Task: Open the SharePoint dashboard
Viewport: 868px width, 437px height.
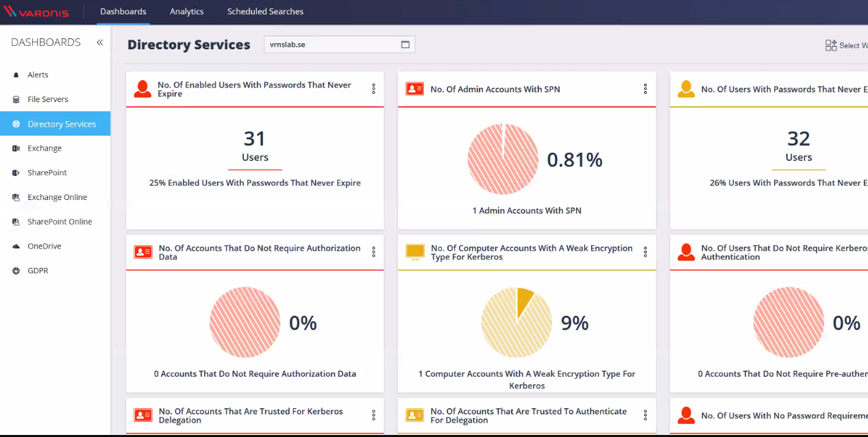Action: coord(55,173)
